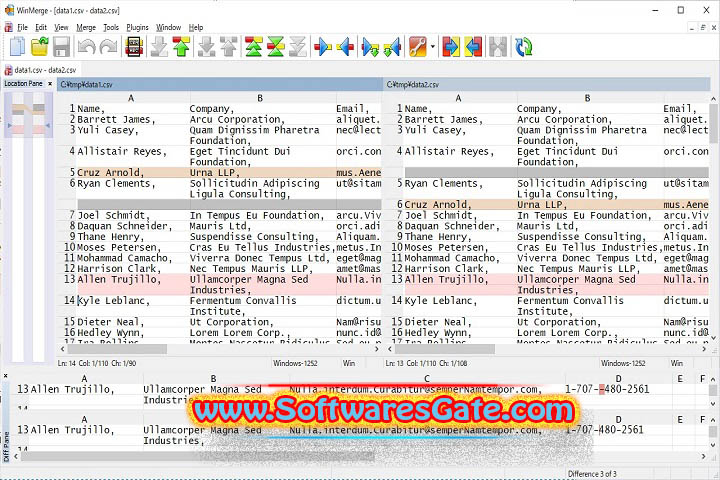Open the Help menu

click(x=196, y=28)
